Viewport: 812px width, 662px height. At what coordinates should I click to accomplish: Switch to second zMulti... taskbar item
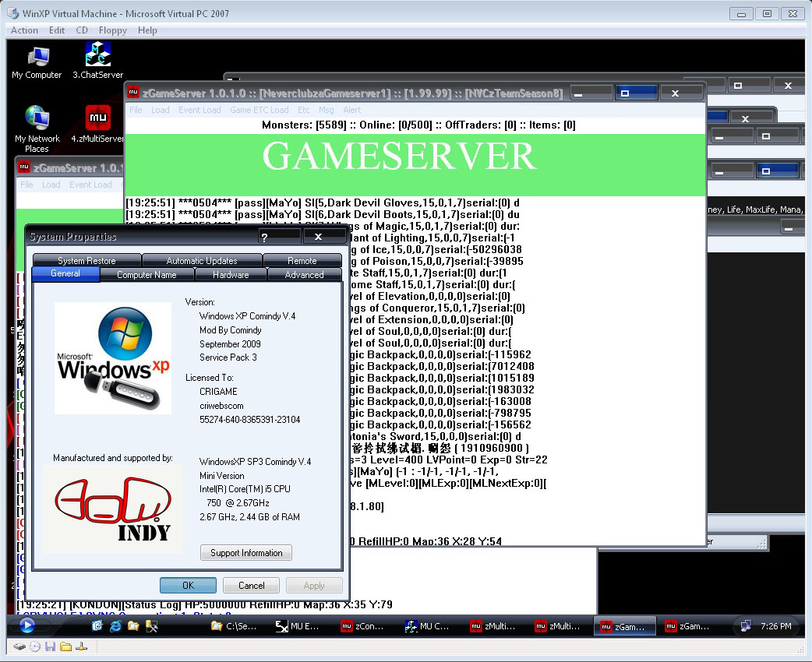558,626
